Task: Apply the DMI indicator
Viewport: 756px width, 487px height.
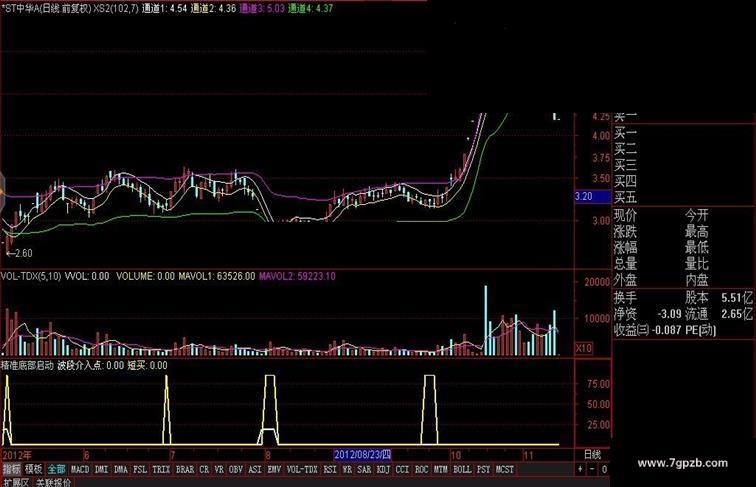Action: [101, 469]
